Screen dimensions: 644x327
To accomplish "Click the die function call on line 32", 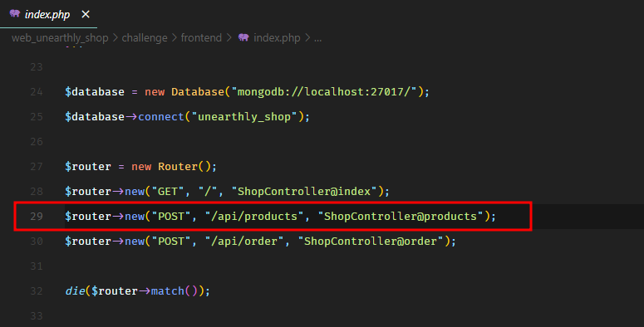I will [x=75, y=290].
